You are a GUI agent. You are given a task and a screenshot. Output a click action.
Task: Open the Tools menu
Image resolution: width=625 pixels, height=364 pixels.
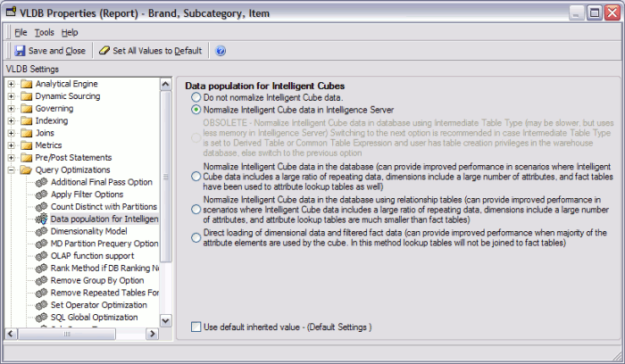tap(44, 32)
